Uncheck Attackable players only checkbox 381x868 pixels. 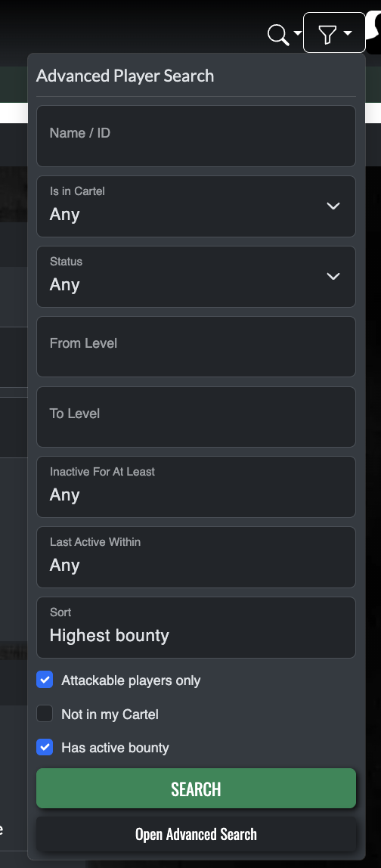point(45,680)
